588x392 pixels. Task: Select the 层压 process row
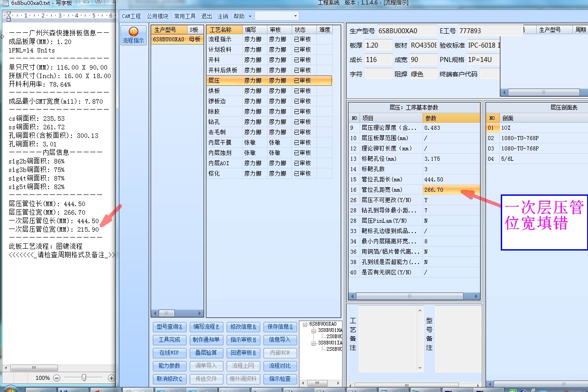[269, 80]
